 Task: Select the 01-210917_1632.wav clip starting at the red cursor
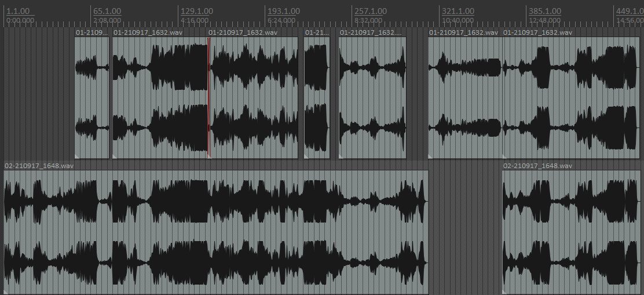click(x=254, y=97)
